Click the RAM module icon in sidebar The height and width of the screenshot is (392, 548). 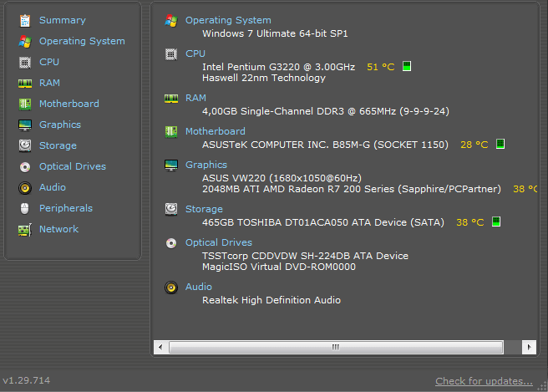pyautogui.click(x=24, y=83)
